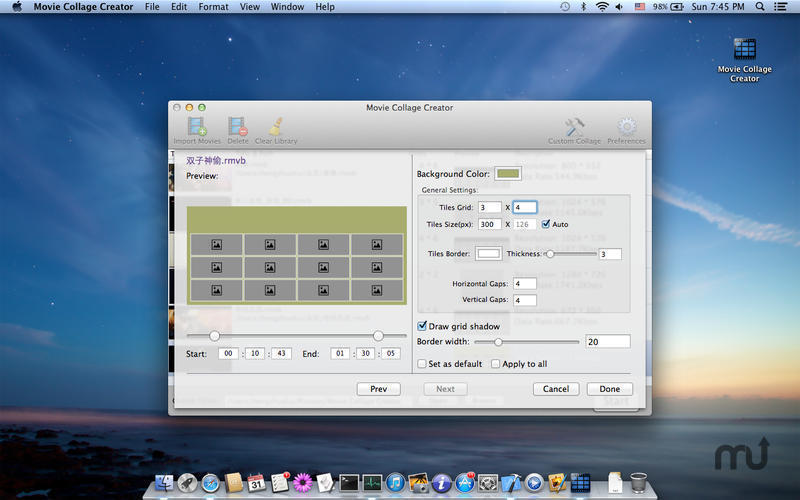Open the Window menu
The image size is (800, 500).
pos(287,7)
